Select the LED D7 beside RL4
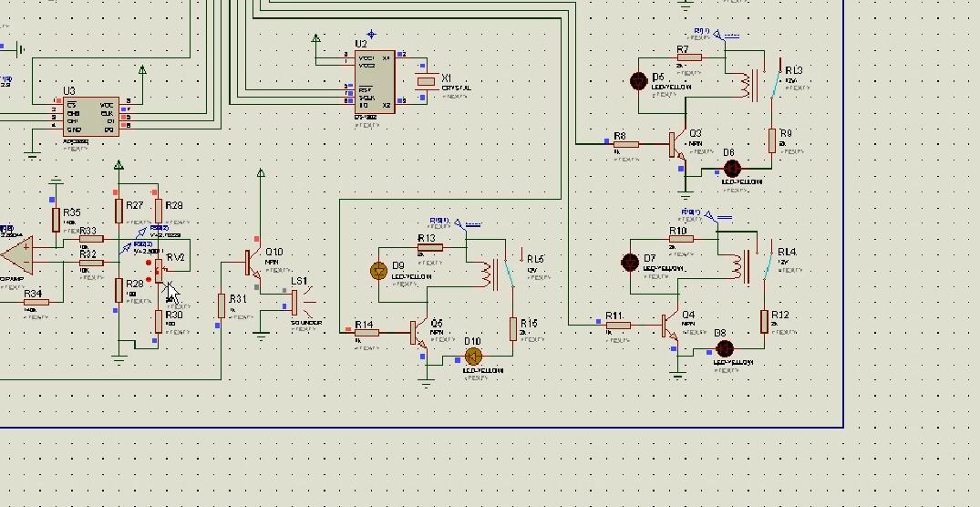This screenshot has height=507, width=980. point(631,262)
